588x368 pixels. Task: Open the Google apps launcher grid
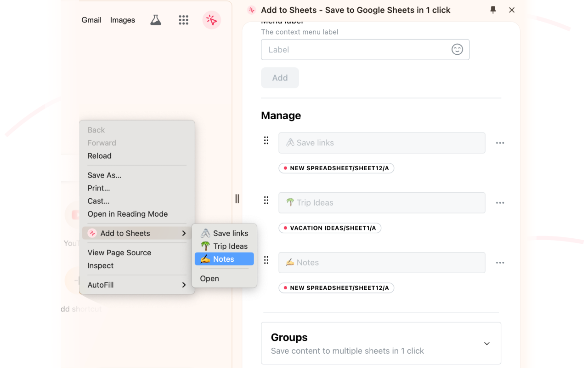pos(183,20)
